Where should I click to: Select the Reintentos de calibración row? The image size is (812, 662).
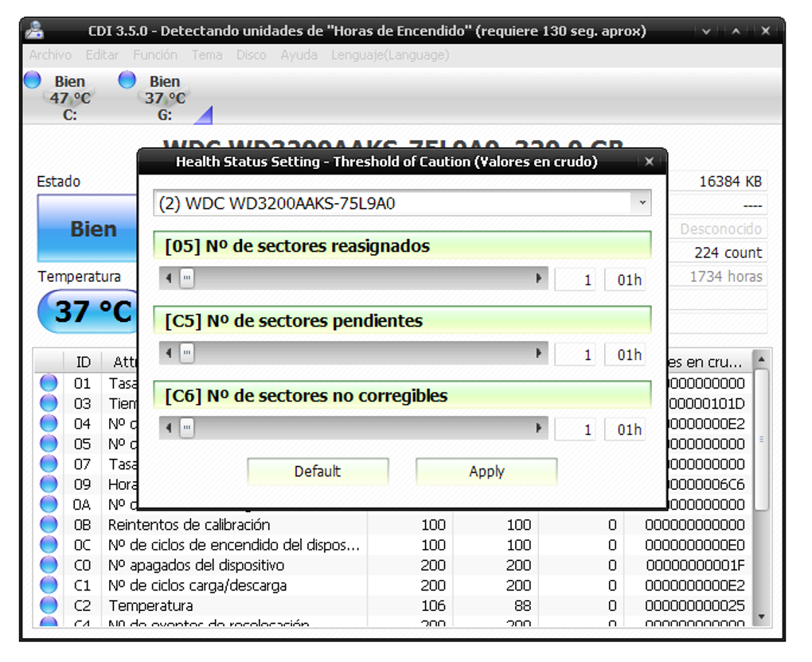point(393,525)
